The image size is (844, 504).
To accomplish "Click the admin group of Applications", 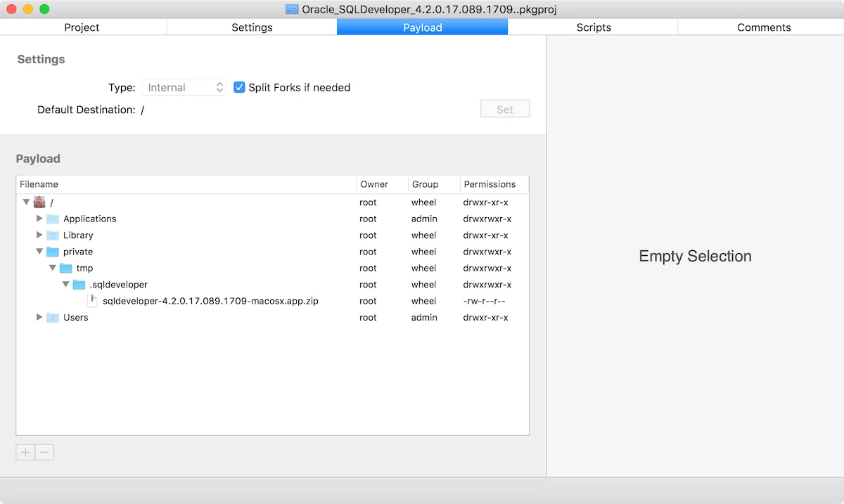I will (x=424, y=219).
